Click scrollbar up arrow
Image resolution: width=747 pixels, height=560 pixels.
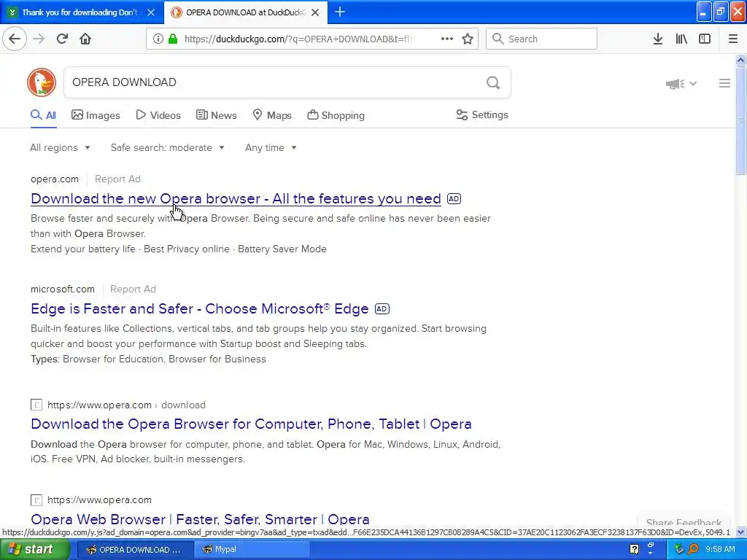click(740, 60)
